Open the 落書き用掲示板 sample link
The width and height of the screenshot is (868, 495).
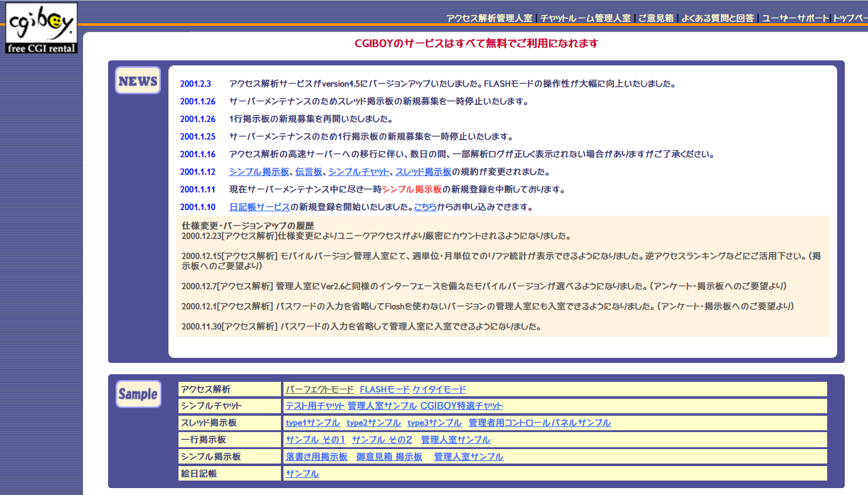click(316, 457)
